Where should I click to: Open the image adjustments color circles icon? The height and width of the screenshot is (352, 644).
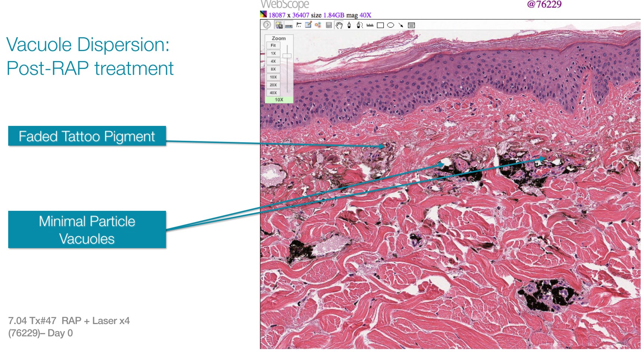pos(318,25)
